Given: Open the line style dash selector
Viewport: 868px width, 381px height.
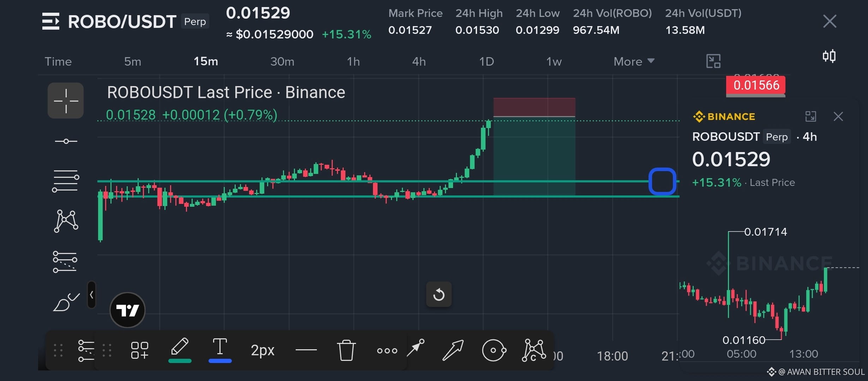Looking at the screenshot, I should pos(306,350).
